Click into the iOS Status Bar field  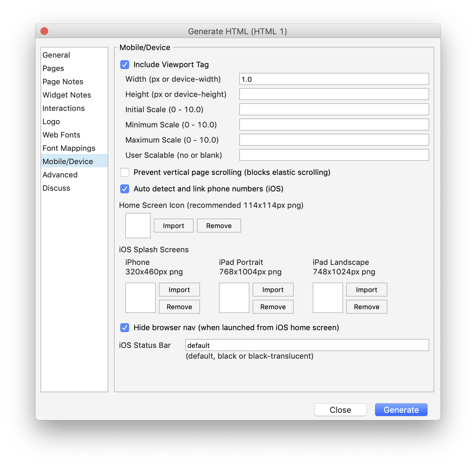pyautogui.click(x=307, y=345)
